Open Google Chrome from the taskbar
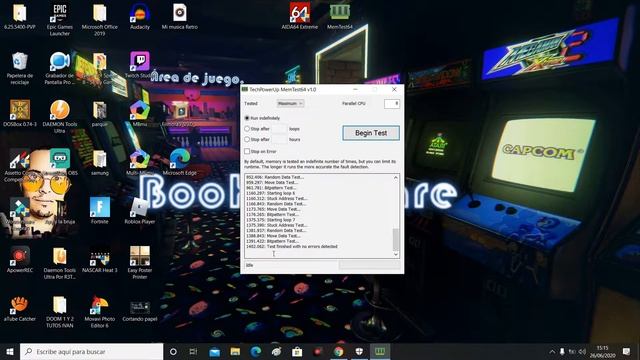640x360 pixels. click(338, 351)
